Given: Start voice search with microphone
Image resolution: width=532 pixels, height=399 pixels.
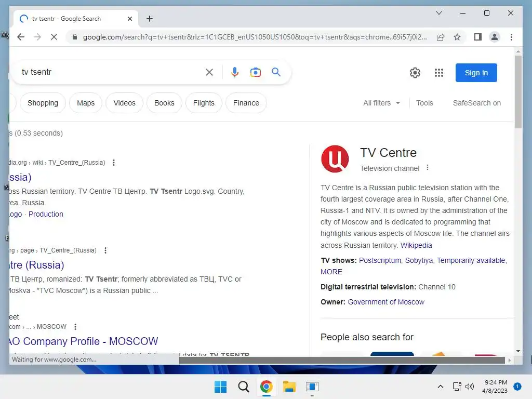Looking at the screenshot, I should click(x=234, y=72).
